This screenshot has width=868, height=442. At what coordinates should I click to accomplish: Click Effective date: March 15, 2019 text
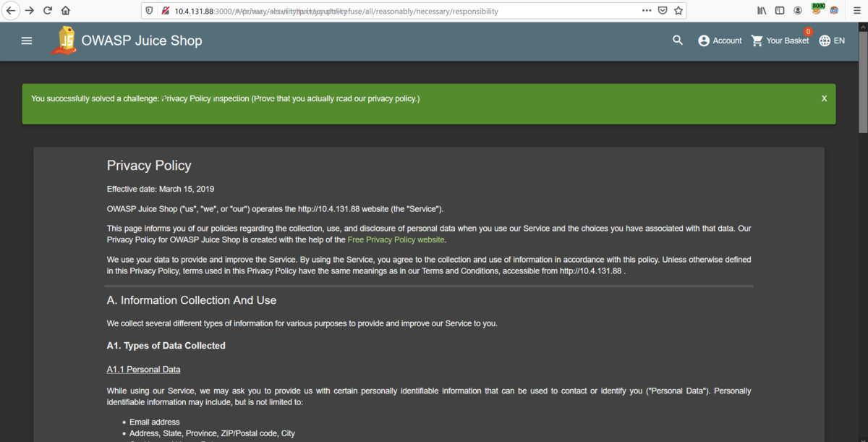161,190
